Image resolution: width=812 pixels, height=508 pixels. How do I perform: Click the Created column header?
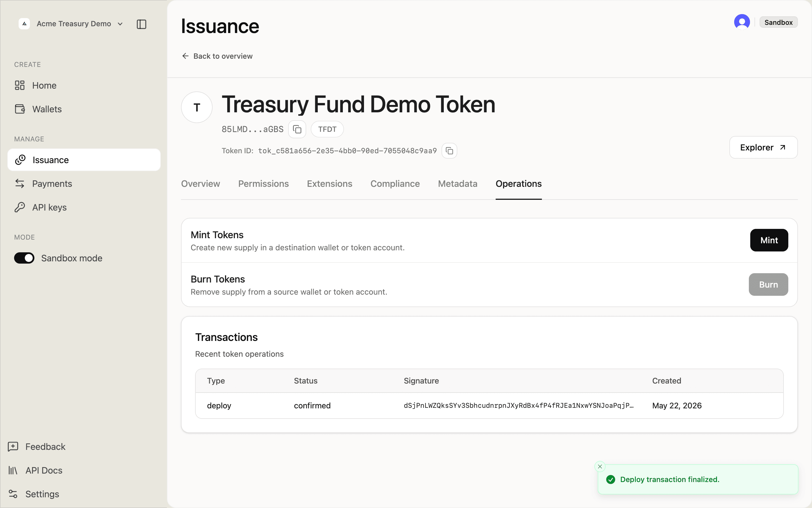tap(667, 381)
